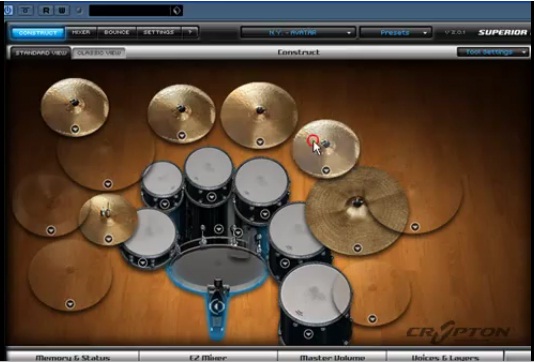Expand the Tool Settings dropdown
Viewport: 534px width, 362px height.
coord(493,52)
